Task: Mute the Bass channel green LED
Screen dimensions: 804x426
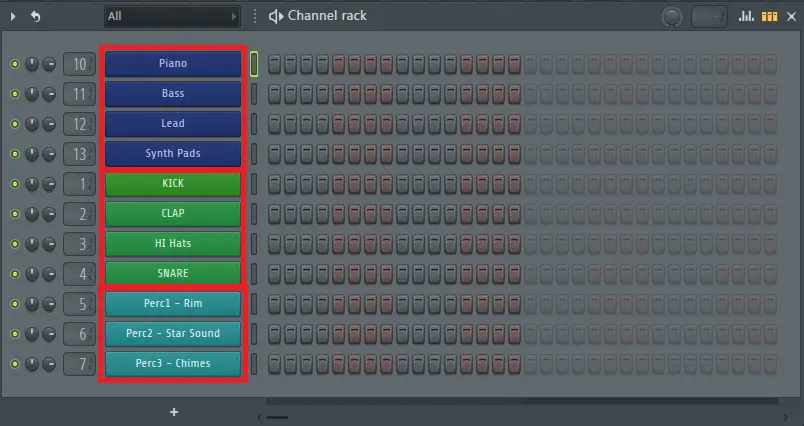Action: (x=14, y=94)
